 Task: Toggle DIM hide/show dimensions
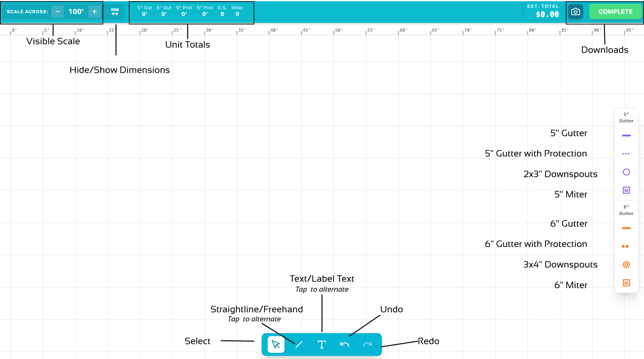(x=115, y=12)
